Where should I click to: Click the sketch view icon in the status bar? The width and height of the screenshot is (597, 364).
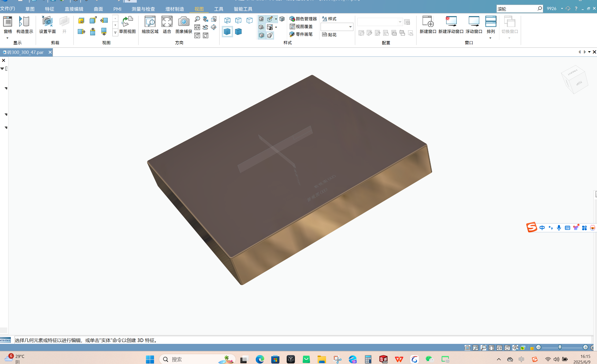[x=515, y=348]
